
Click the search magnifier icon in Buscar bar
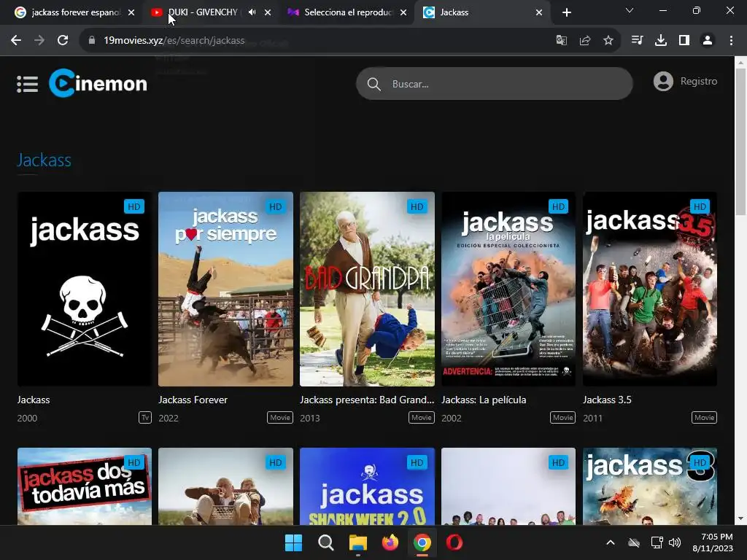(x=374, y=85)
